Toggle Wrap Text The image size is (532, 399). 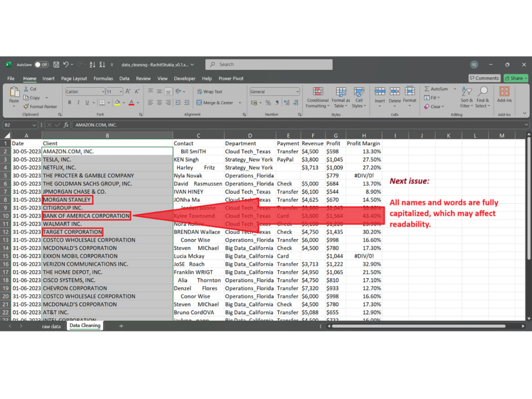coord(210,92)
